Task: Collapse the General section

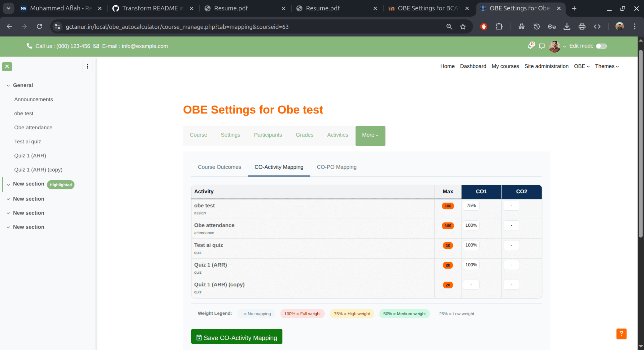Action: [x=8, y=85]
